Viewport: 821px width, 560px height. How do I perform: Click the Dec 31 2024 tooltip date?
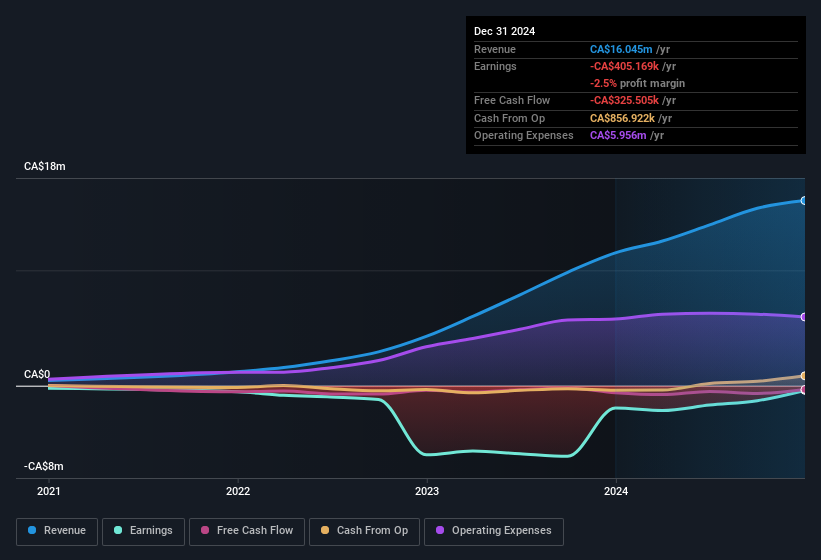tap(504, 31)
